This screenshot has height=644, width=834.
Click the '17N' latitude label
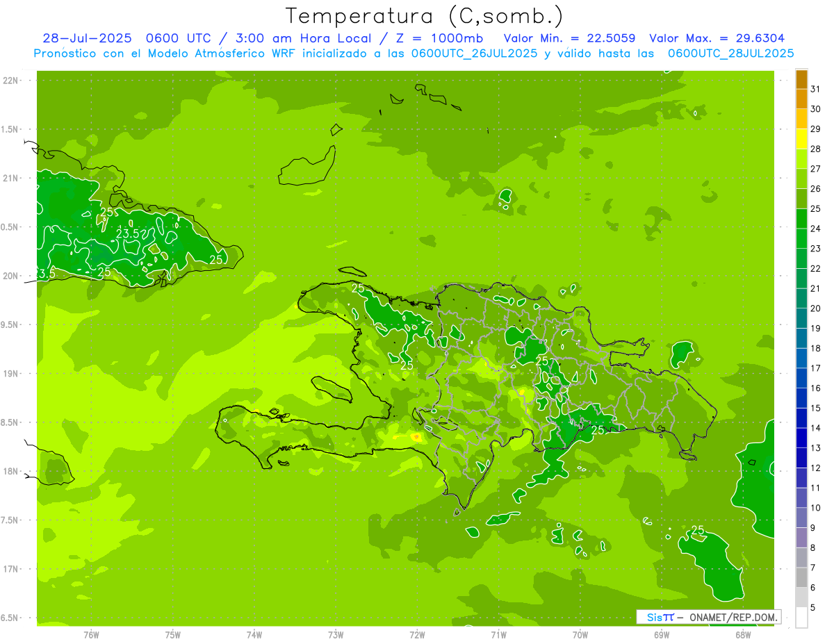[10, 570]
